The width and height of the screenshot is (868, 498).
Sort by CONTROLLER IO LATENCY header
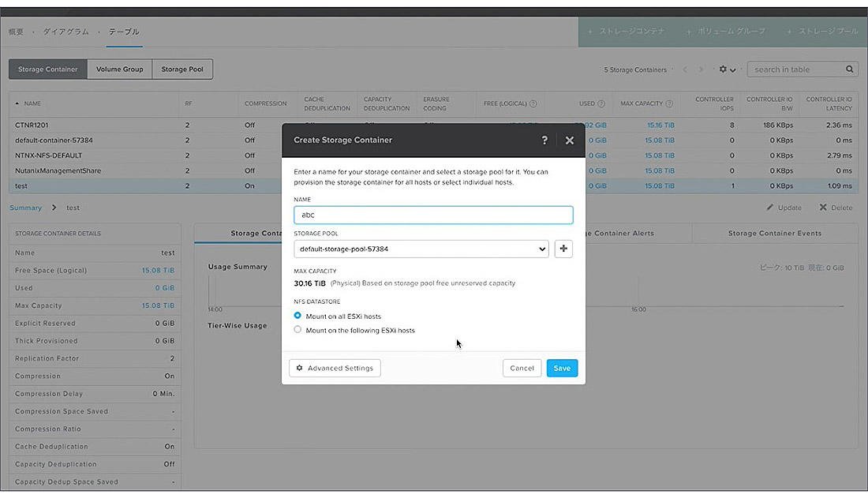click(829, 103)
